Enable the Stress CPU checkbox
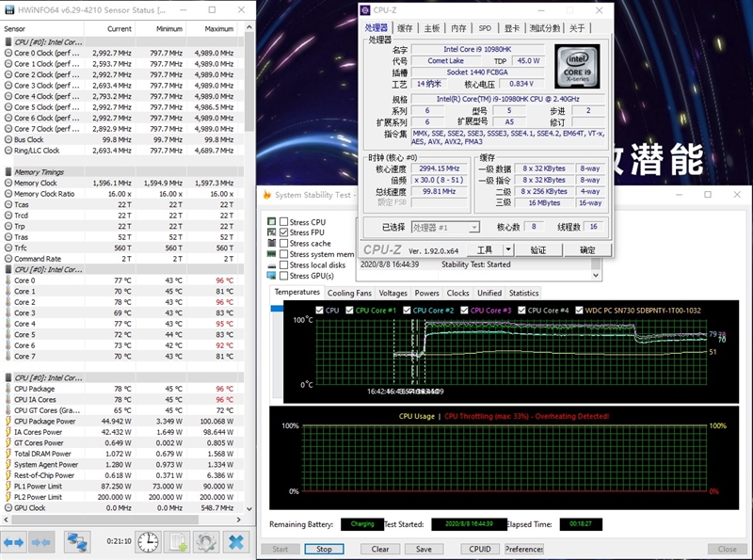This screenshot has height=560, width=753. coord(284,222)
